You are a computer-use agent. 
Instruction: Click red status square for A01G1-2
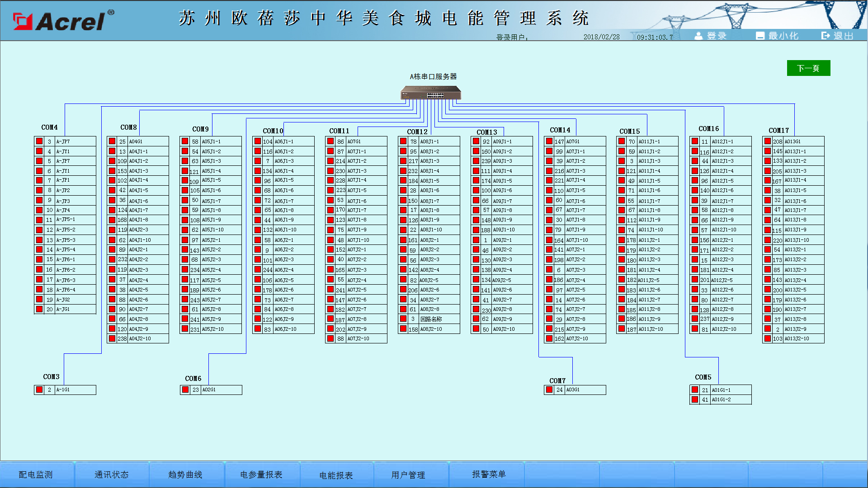pyautogui.click(x=695, y=399)
